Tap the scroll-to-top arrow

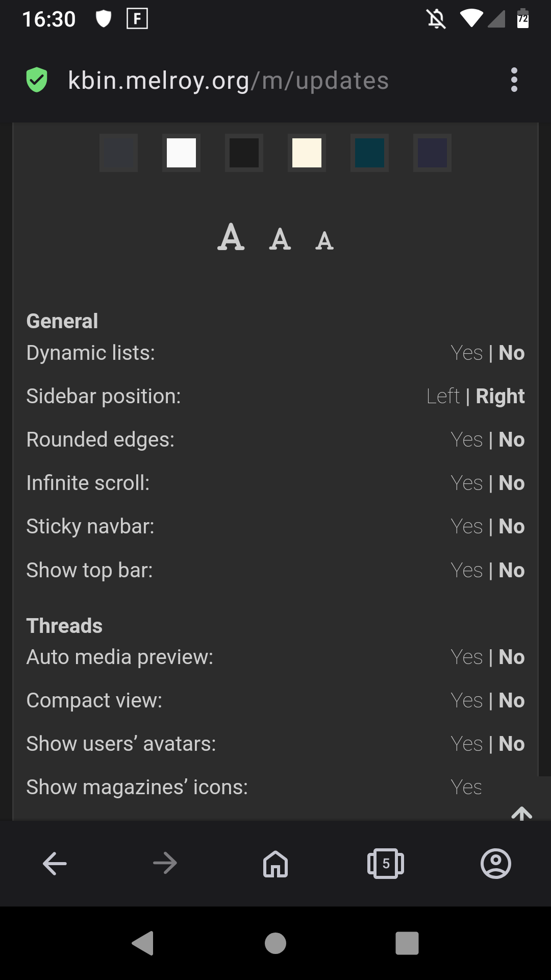pyautogui.click(x=521, y=812)
